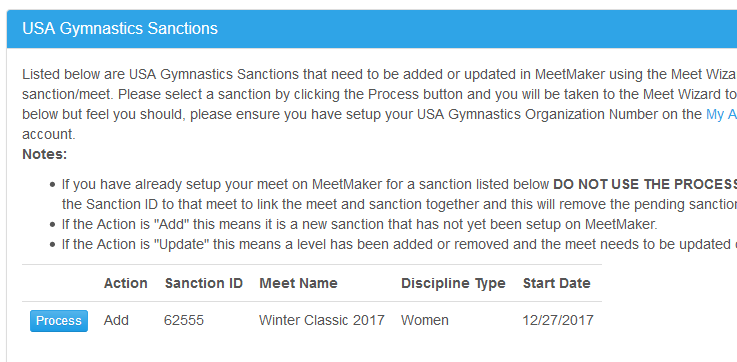Click the blue Process button

coord(59,321)
